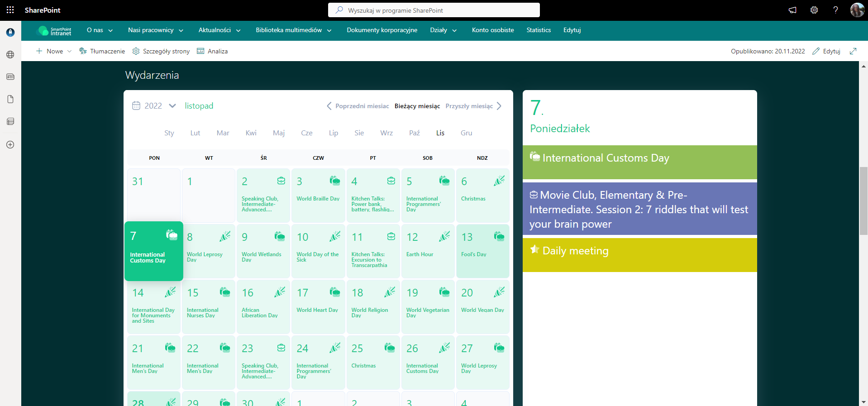Open the page file icon in sidebar
This screenshot has height=406, width=868.
click(10, 99)
